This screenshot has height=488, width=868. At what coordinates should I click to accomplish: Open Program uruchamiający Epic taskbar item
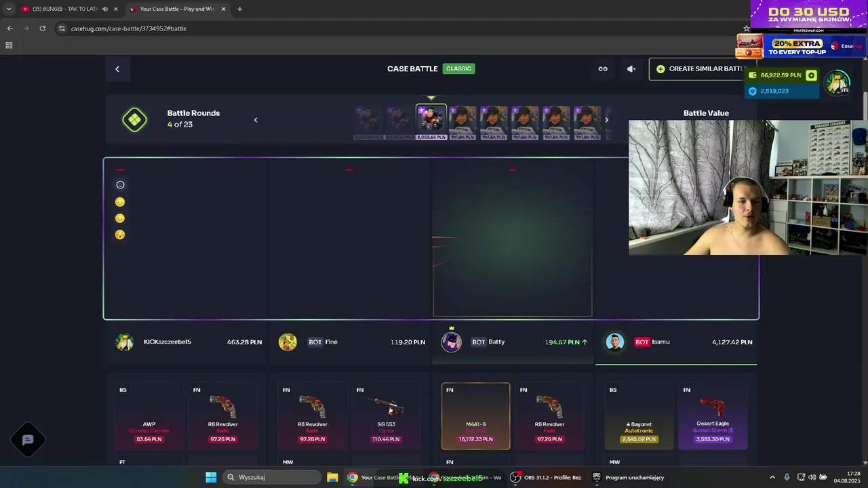pos(628,477)
